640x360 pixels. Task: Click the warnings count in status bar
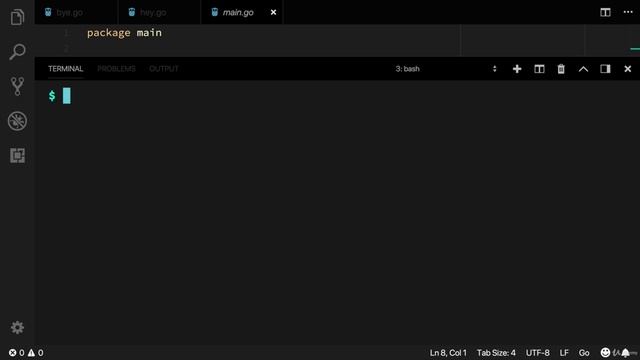(36, 353)
